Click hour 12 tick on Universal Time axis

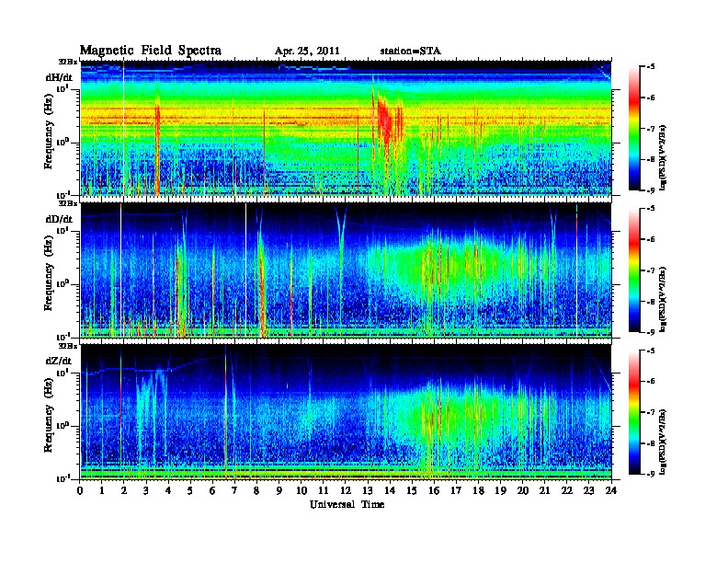346,490
